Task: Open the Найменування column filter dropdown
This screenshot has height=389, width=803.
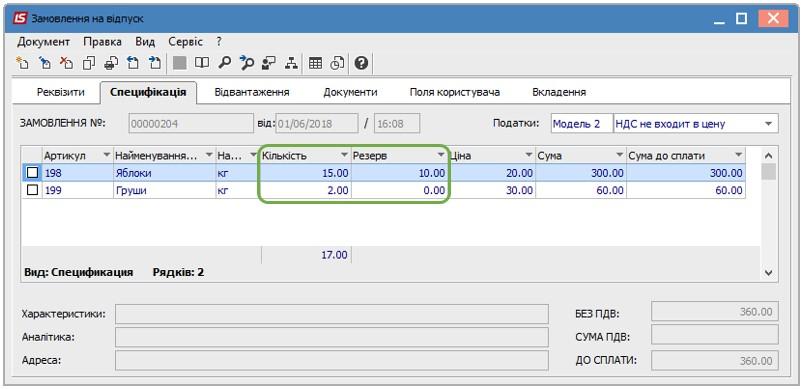Action: 208,155
